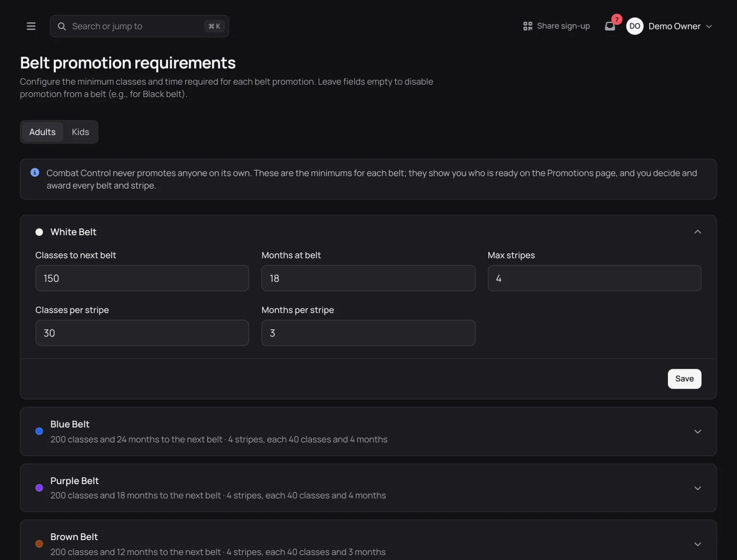737x560 pixels.
Task: Click the ⌘K shortcut badge
Action: tap(214, 26)
